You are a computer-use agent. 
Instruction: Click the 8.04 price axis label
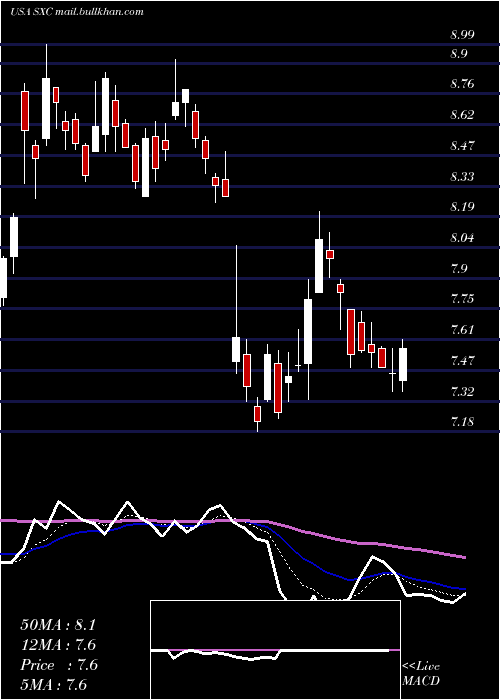pyautogui.click(x=462, y=238)
